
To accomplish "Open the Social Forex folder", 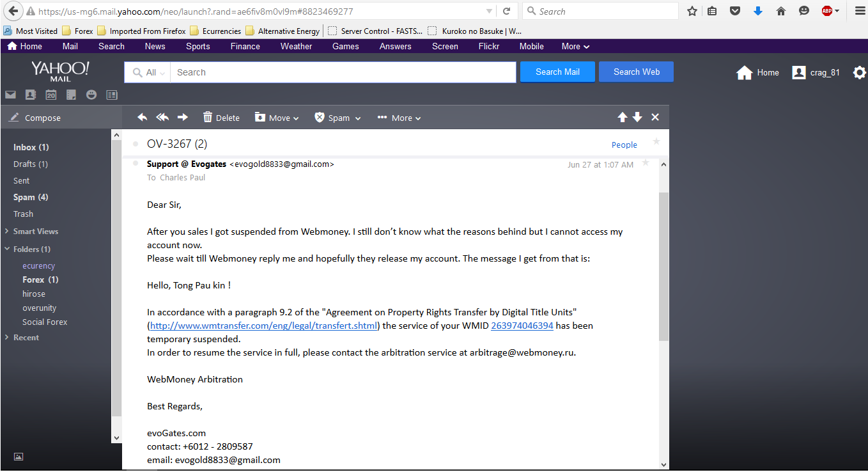I will [x=45, y=322].
